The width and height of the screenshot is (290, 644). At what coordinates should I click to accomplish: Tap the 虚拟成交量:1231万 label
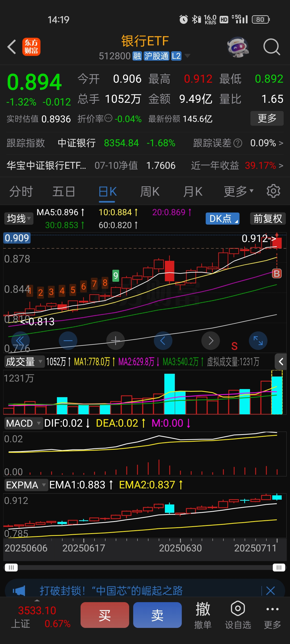point(233,362)
